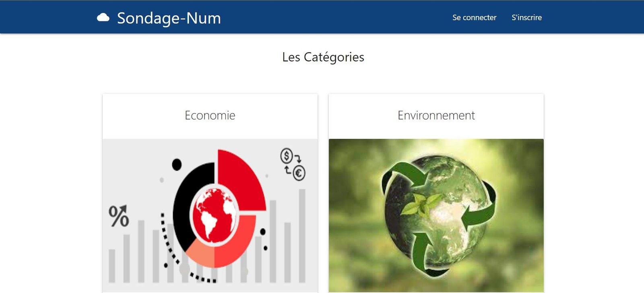Click the Se connecter link

click(474, 18)
